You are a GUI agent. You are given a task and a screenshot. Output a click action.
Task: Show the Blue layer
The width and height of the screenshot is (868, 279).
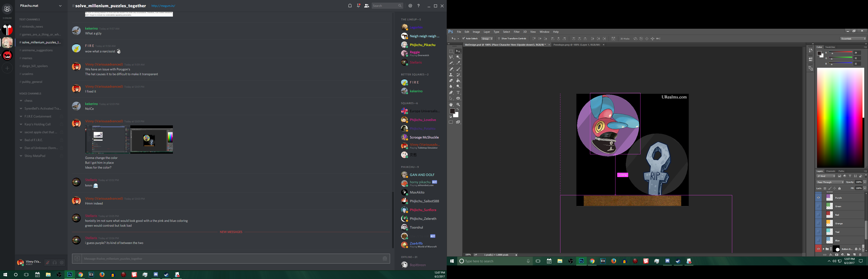[x=818, y=240]
